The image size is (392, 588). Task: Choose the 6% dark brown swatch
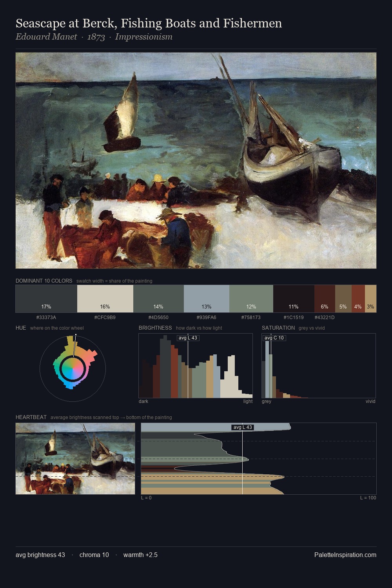[325, 299]
